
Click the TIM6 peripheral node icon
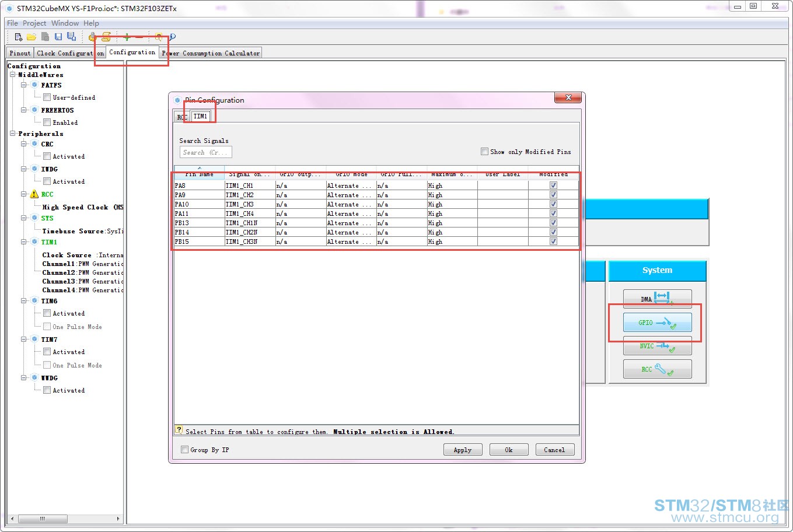[34, 301]
